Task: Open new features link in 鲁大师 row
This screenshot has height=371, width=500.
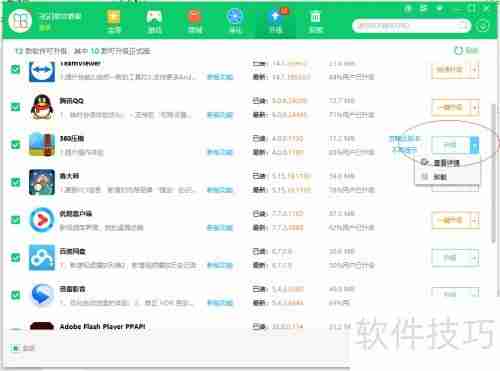Action: point(220,190)
